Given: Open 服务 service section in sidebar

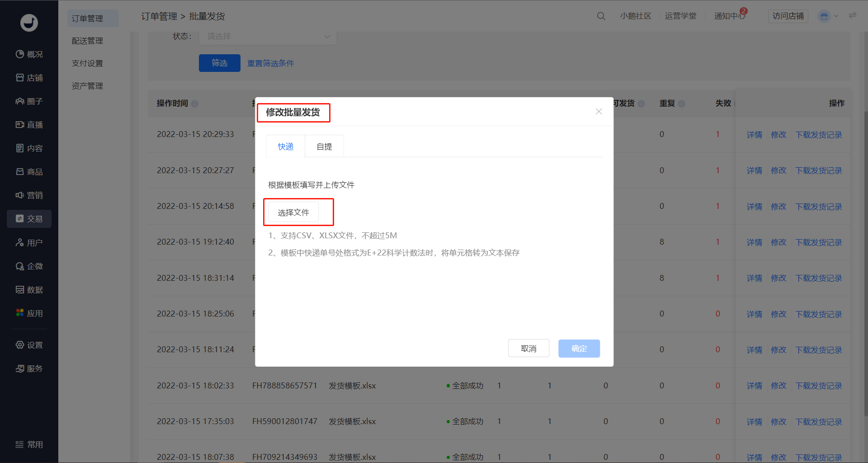Looking at the screenshot, I should coord(29,369).
